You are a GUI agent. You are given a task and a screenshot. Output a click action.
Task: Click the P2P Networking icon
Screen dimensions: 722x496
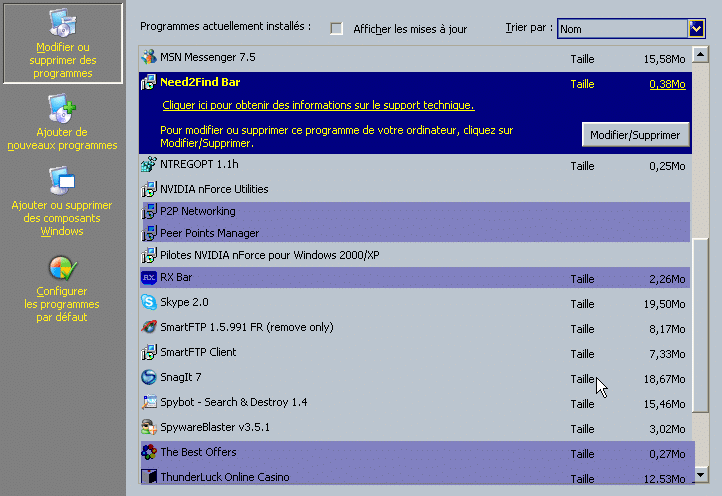click(x=149, y=211)
